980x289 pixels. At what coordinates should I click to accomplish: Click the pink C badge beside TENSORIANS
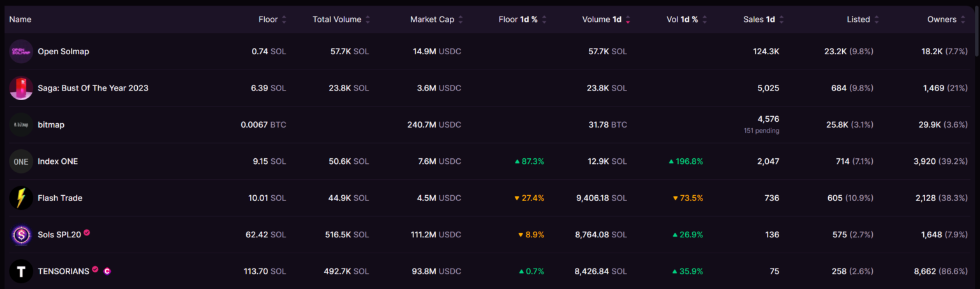[107, 271]
